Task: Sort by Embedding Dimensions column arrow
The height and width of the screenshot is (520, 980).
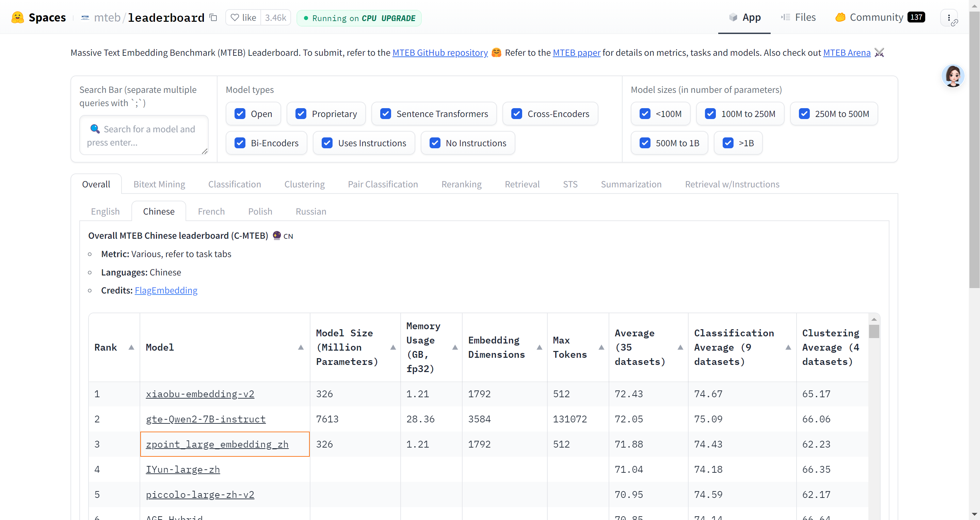Action: [540, 348]
